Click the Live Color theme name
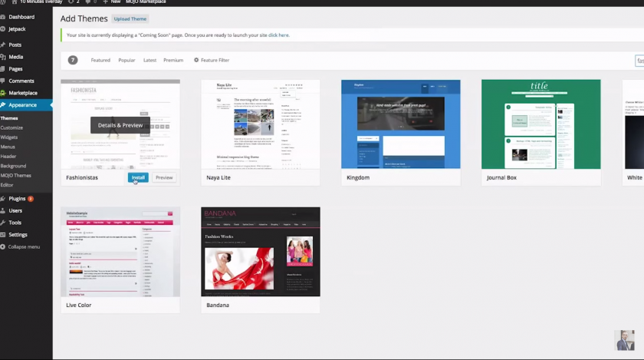644x360 pixels. tap(79, 306)
